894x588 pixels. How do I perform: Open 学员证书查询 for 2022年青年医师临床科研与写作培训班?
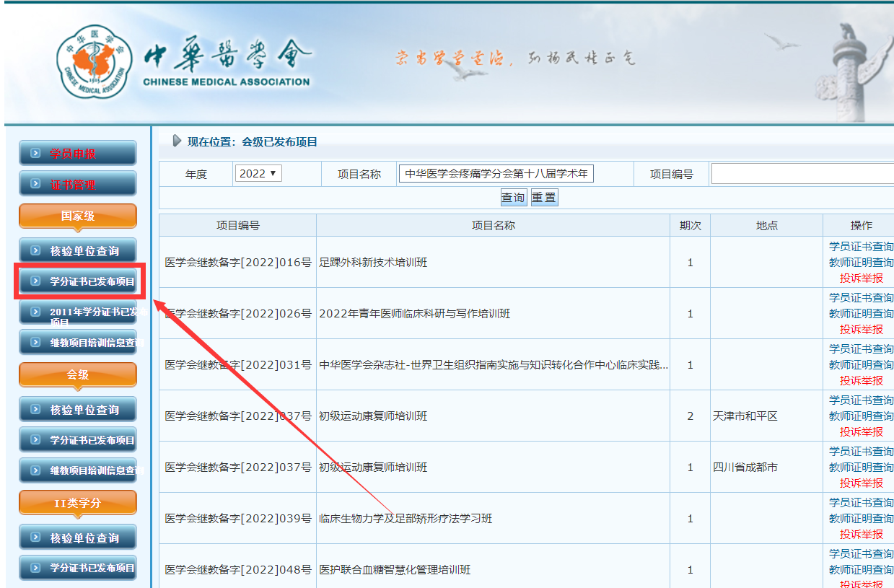pos(861,298)
